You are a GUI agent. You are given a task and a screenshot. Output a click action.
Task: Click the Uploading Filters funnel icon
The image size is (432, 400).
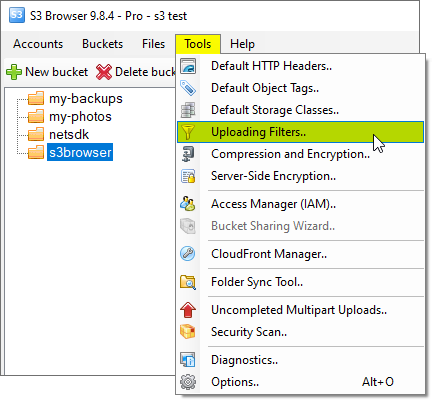click(x=188, y=132)
